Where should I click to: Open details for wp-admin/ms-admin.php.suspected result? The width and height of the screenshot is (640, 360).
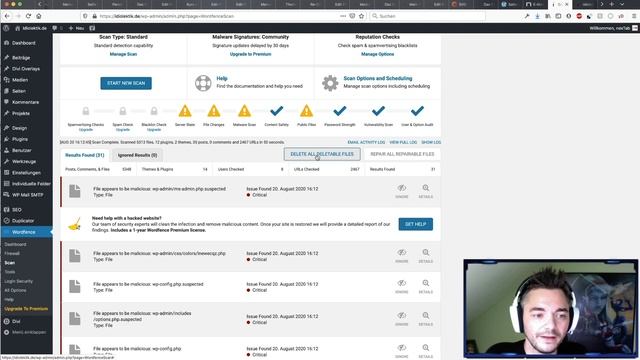426,191
